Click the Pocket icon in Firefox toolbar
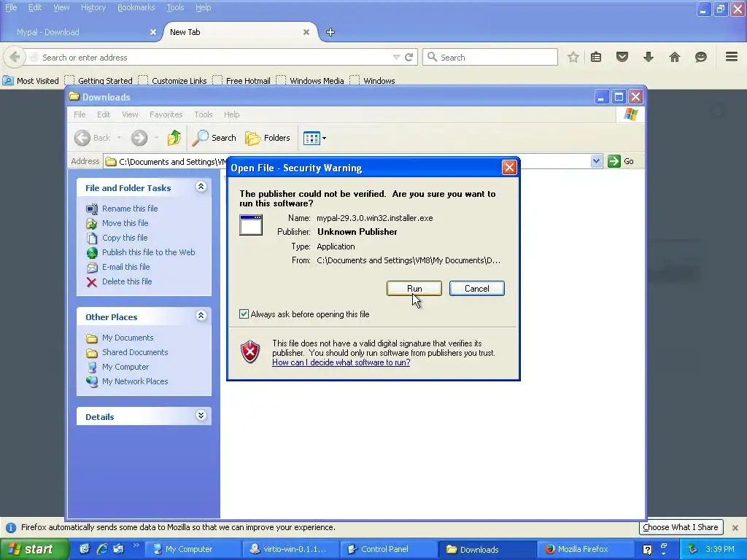This screenshot has height=560, width=747. coord(622,57)
